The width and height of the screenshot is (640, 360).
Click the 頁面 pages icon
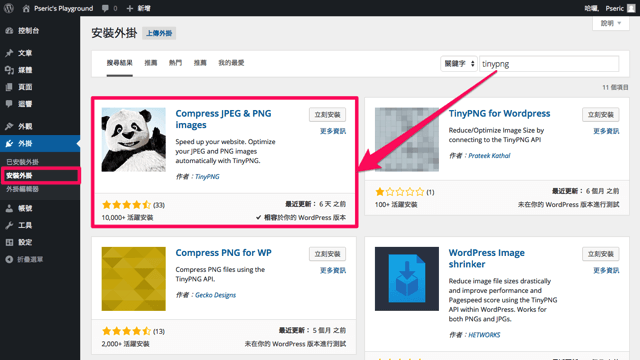pos(9,87)
